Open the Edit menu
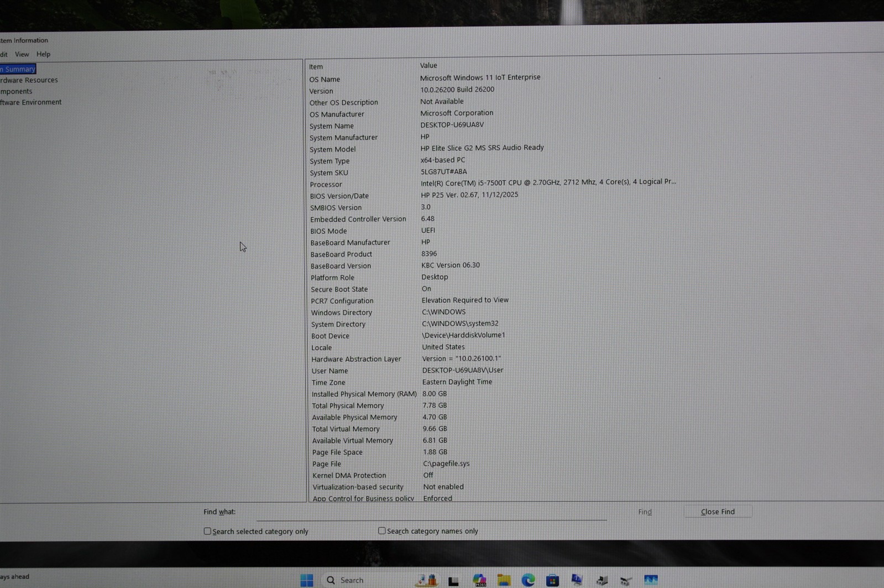884x588 pixels. pos(3,54)
